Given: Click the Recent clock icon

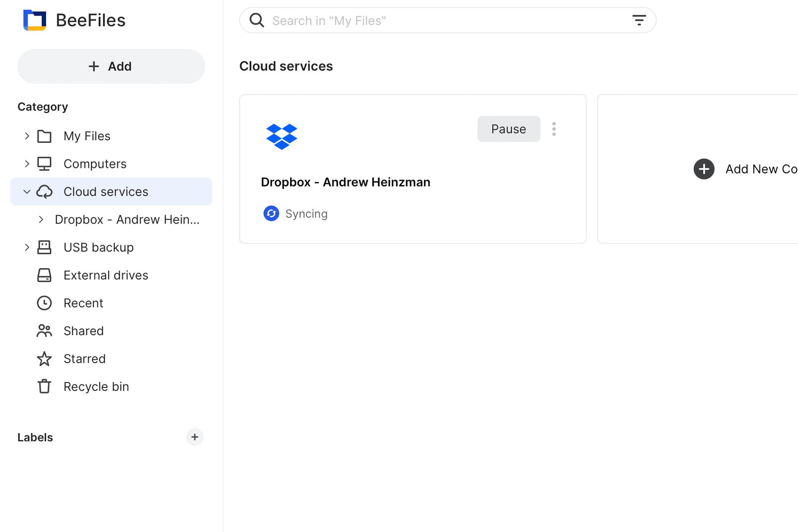Looking at the screenshot, I should coord(44,303).
